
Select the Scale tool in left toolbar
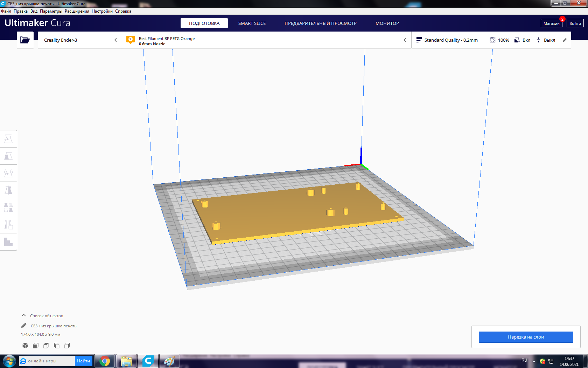8,156
